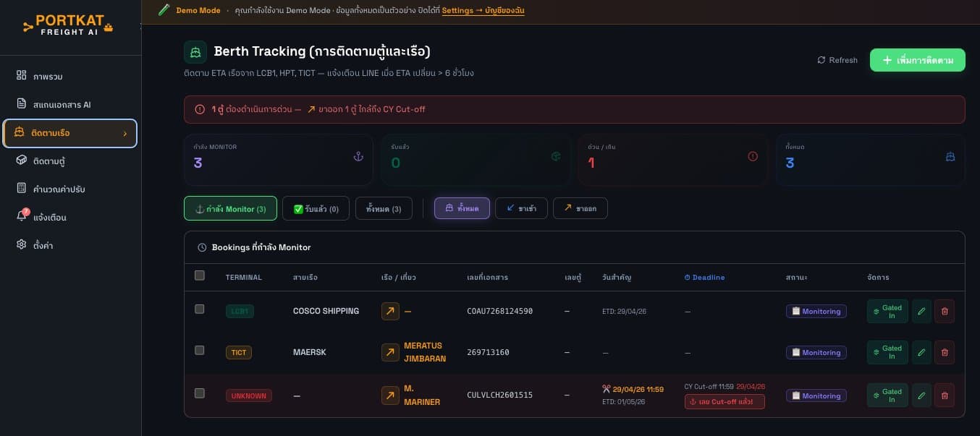Screen dimensions: 980x436
Task: Click Monitoring status in M. MARINER row
Action: pos(816,396)
